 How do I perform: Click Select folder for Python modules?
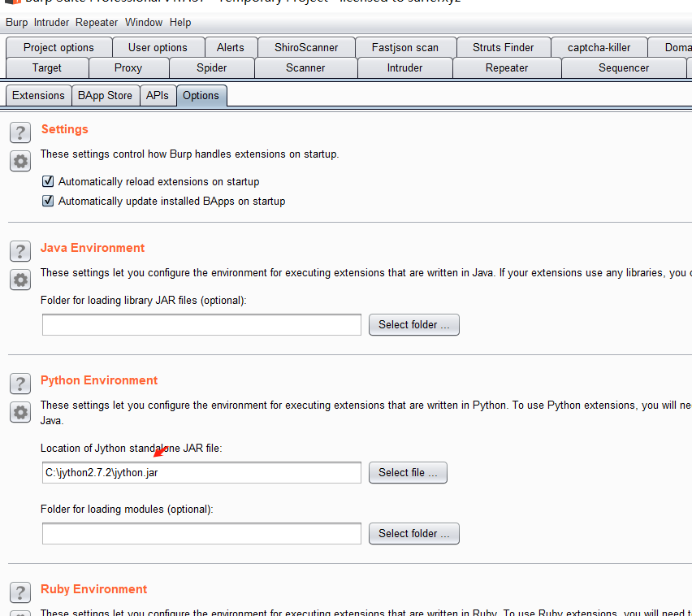[x=414, y=534]
